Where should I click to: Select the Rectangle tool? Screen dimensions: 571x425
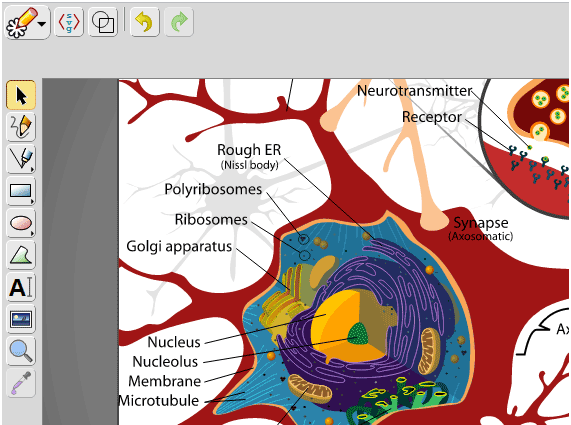21,191
